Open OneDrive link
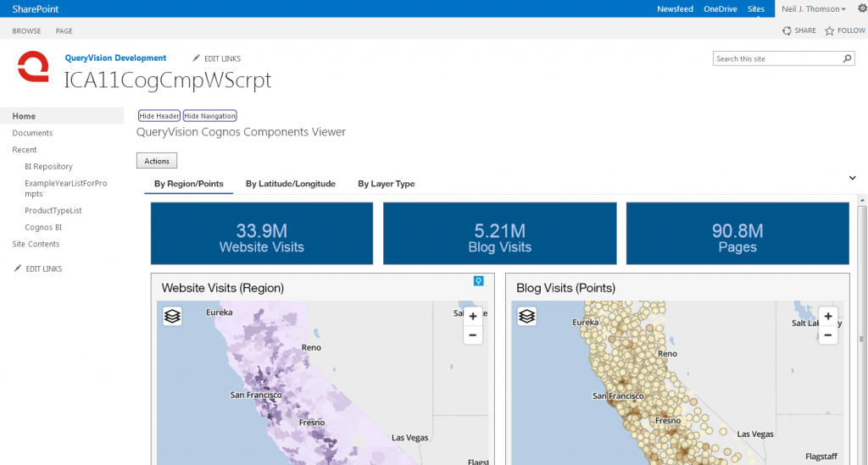The width and height of the screenshot is (868, 465). click(721, 8)
